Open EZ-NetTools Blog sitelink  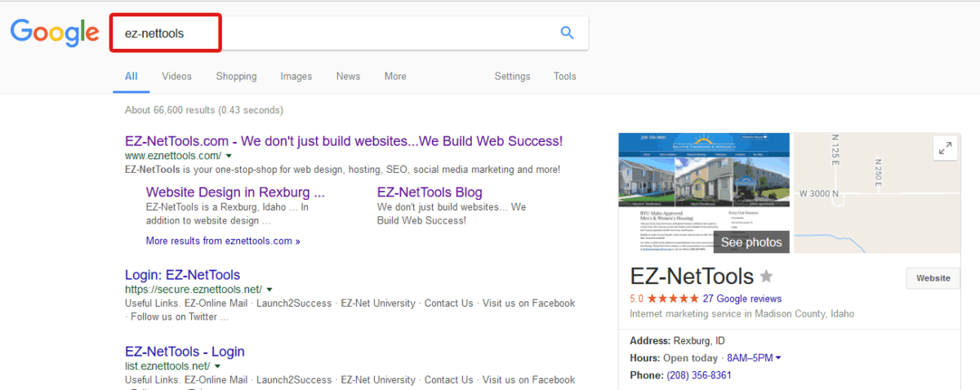(430, 193)
